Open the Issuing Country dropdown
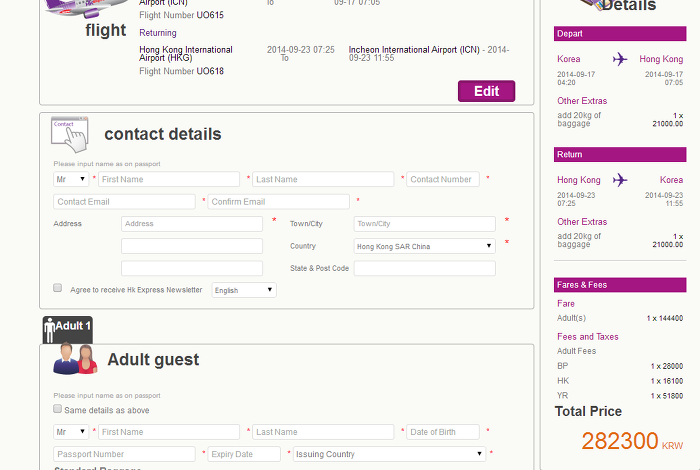700x470 pixels. tap(389, 454)
